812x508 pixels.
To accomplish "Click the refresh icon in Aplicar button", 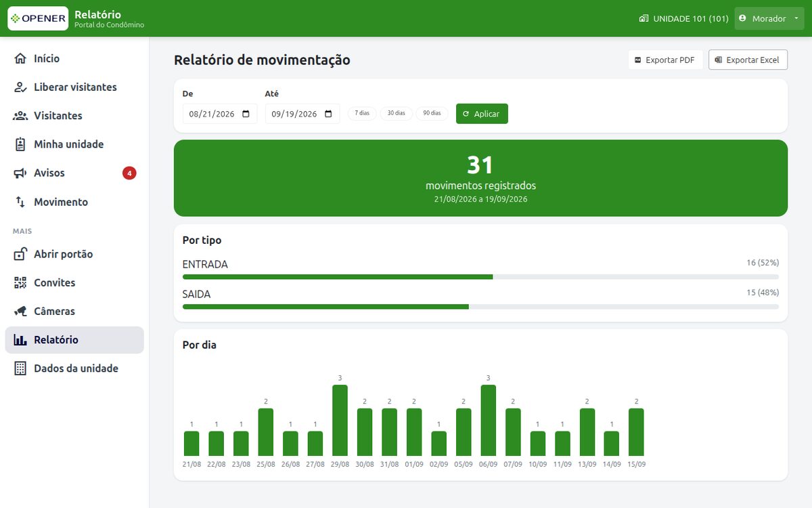I will pyautogui.click(x=466, y=114).
